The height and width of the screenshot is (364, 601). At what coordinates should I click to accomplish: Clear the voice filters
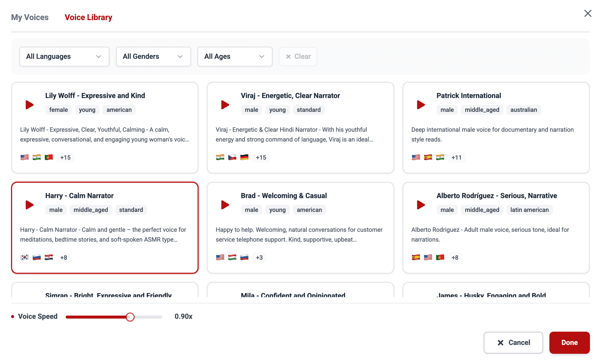tap(298, 57)
